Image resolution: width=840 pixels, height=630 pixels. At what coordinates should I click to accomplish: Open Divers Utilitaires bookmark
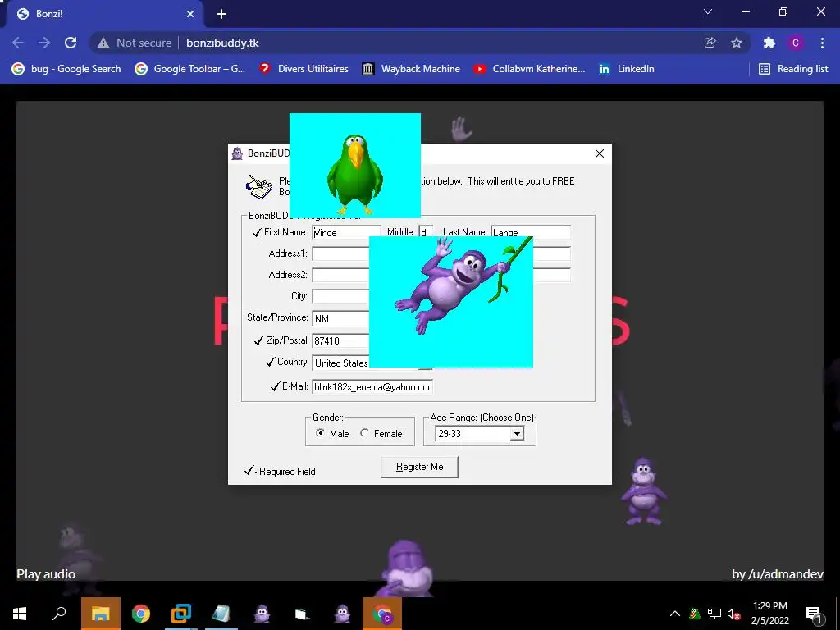pos(304,69)
